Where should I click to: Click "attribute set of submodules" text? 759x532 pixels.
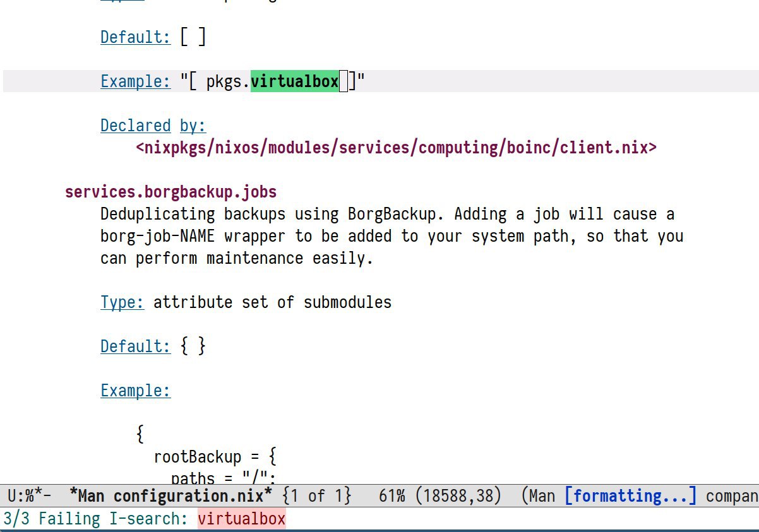point(272,302)
